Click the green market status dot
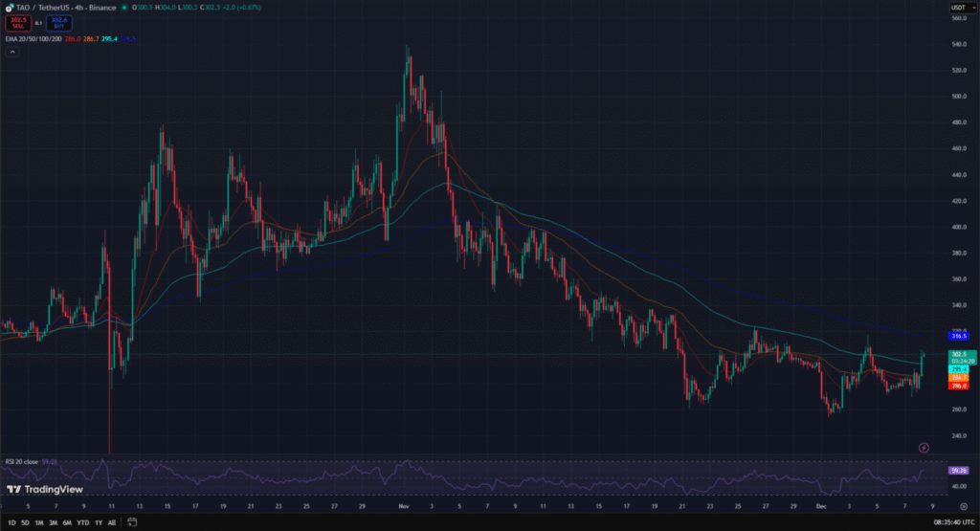The width and height of the screenshot is (980, 531). pos(124,8)
